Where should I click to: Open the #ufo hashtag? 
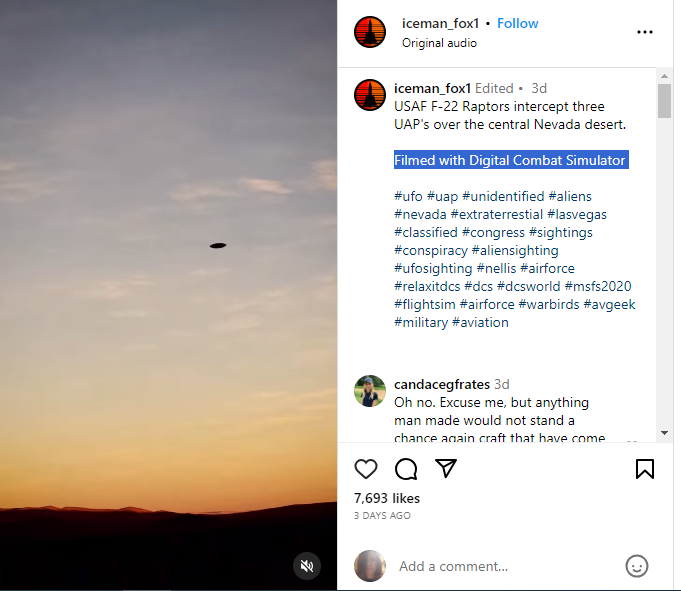coord(408,196)
